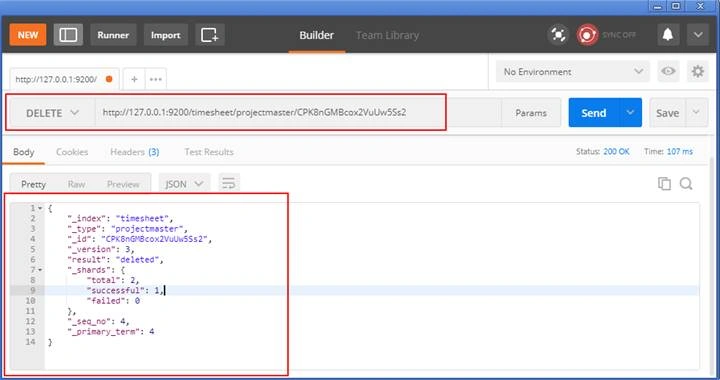This screenshot has height=380, width=720.
Task: Switch to Preview view
Action: (x=123, y=184)
